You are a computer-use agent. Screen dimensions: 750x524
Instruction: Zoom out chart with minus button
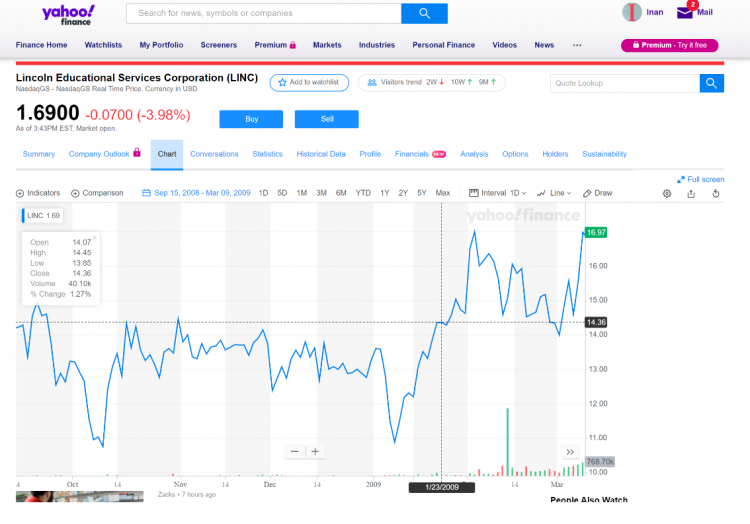[x=295, y=451]
